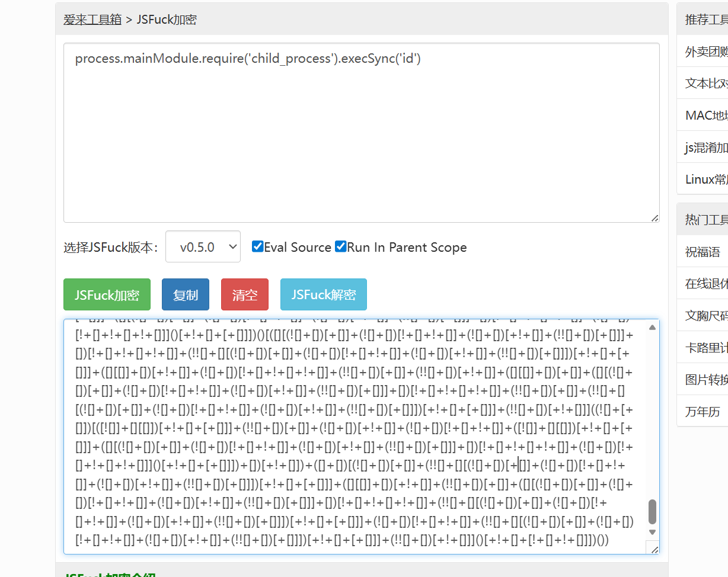Click the output textarea resize handle

tap(654, 550)
